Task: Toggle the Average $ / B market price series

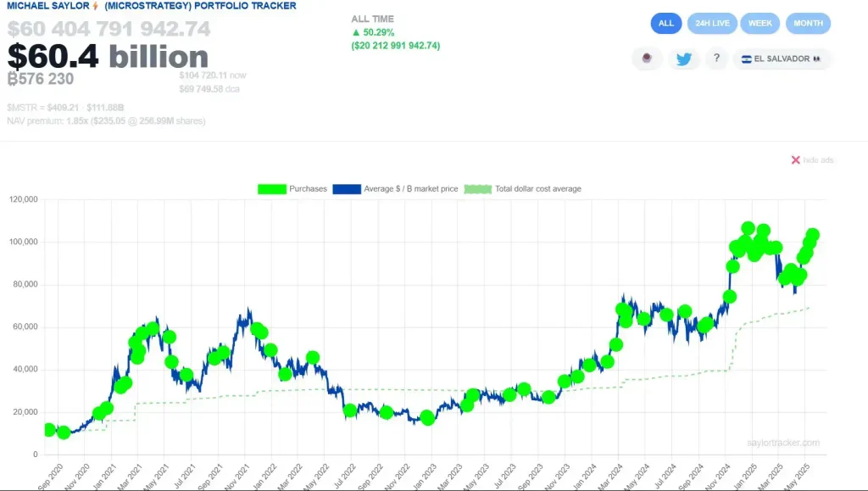Action: 395,189
